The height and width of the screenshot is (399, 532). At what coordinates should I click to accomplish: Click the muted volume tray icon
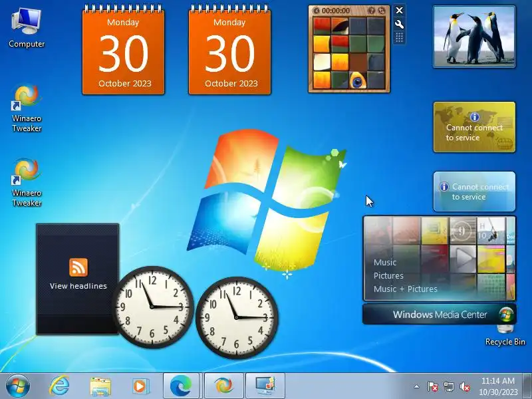(x=464, y=386)
